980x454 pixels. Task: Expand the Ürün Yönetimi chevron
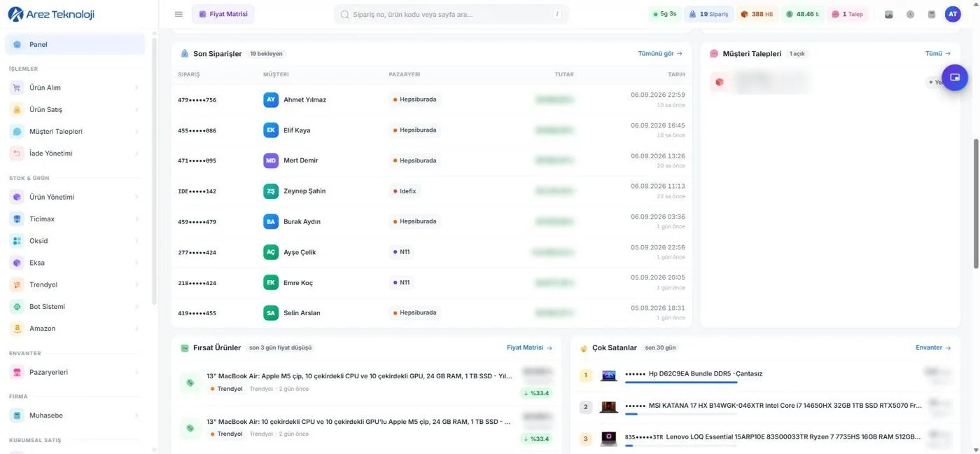pyautogui.click(x=136, y=197)
